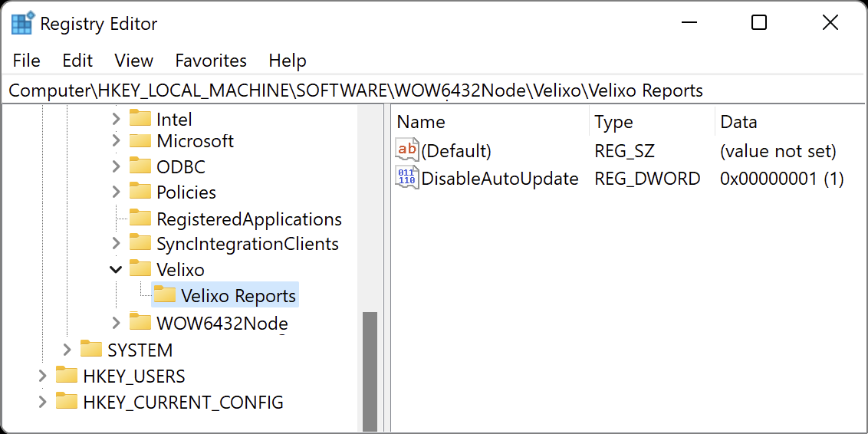Image resolution: width=868 pixels, height=434 pixels.
Task: Select the DisableAutoUpdate value name
Action: 500,178
